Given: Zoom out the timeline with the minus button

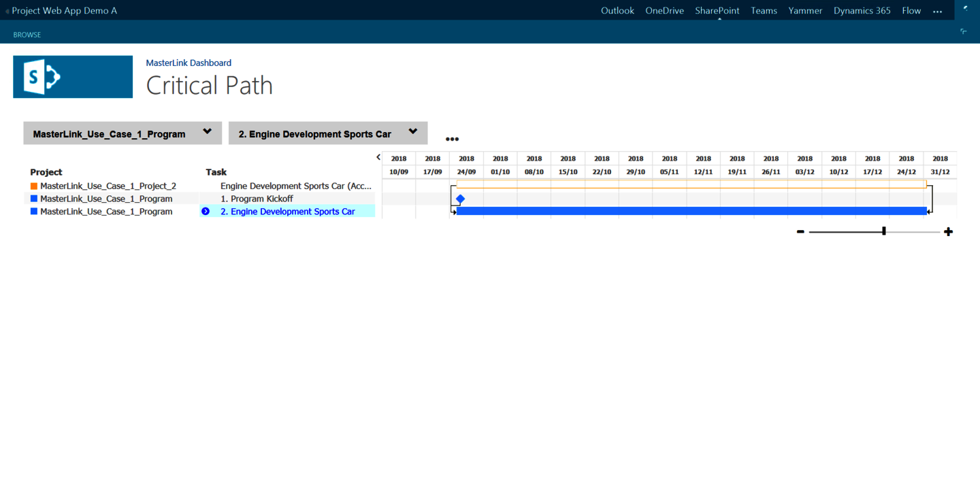Looking at the screenshot, I should [800, 232].
